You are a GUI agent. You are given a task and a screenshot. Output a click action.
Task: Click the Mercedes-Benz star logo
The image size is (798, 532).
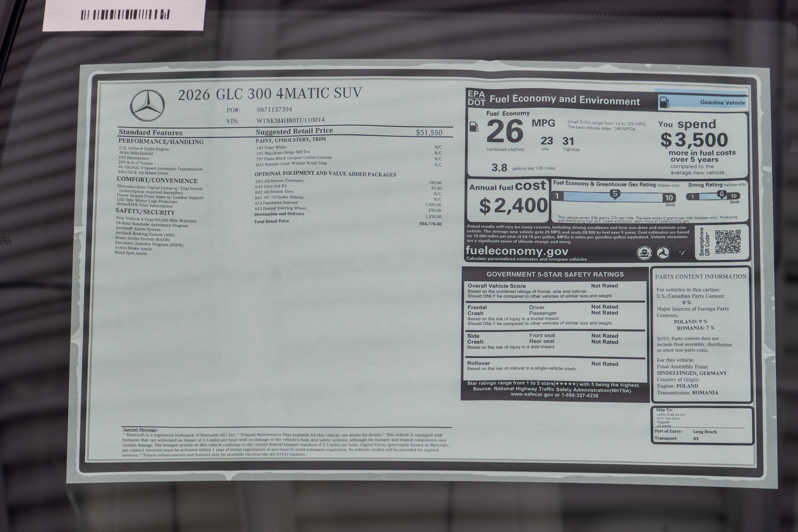click(x=147, y=105)
